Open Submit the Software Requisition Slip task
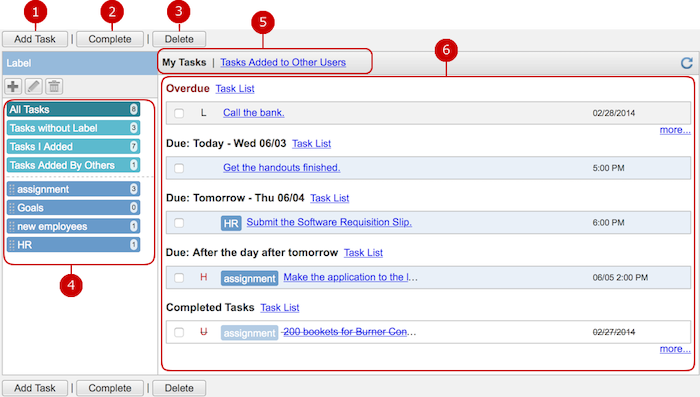Viewport: 700px width, 397px height. (329, 222)
